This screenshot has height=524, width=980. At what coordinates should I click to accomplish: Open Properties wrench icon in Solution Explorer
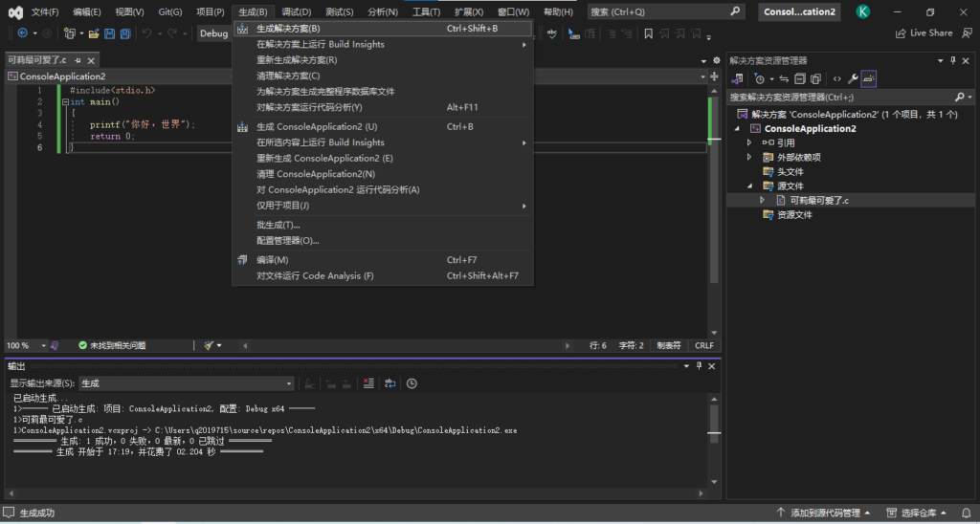click(853, 78)
